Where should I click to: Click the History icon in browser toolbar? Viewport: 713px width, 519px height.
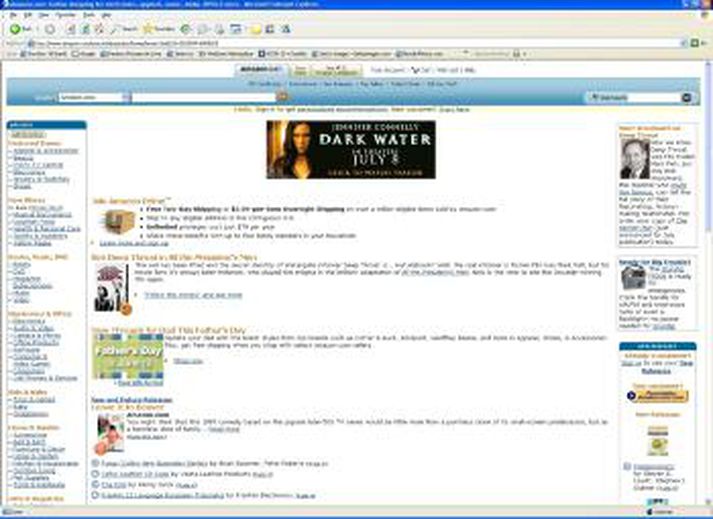tap(185, 29)
